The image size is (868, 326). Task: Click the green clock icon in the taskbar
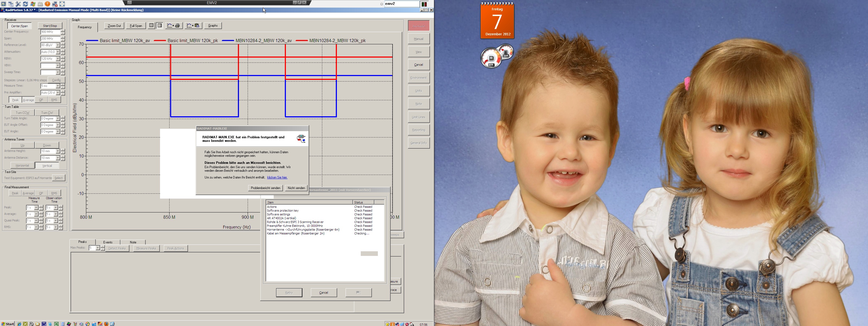click(x=25, y=324)
